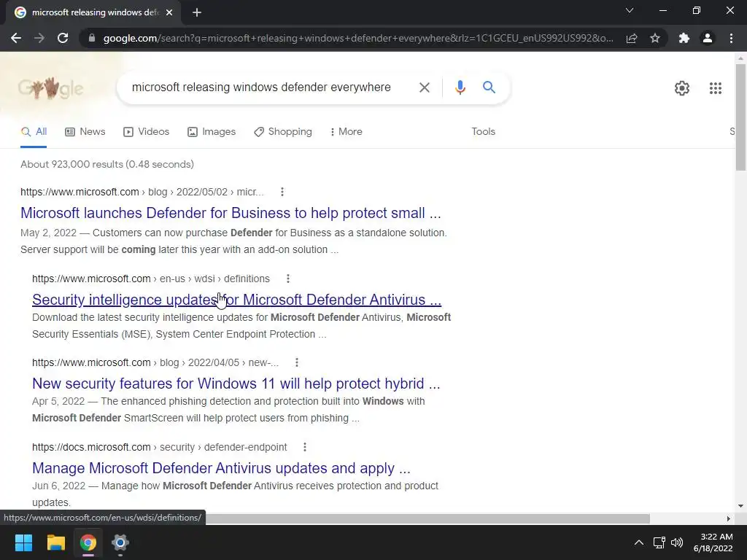The width and height of the screenshot is (747, 560).
Task: Submit search with magnifying glass icon
Action: click(x=489, y=87)
